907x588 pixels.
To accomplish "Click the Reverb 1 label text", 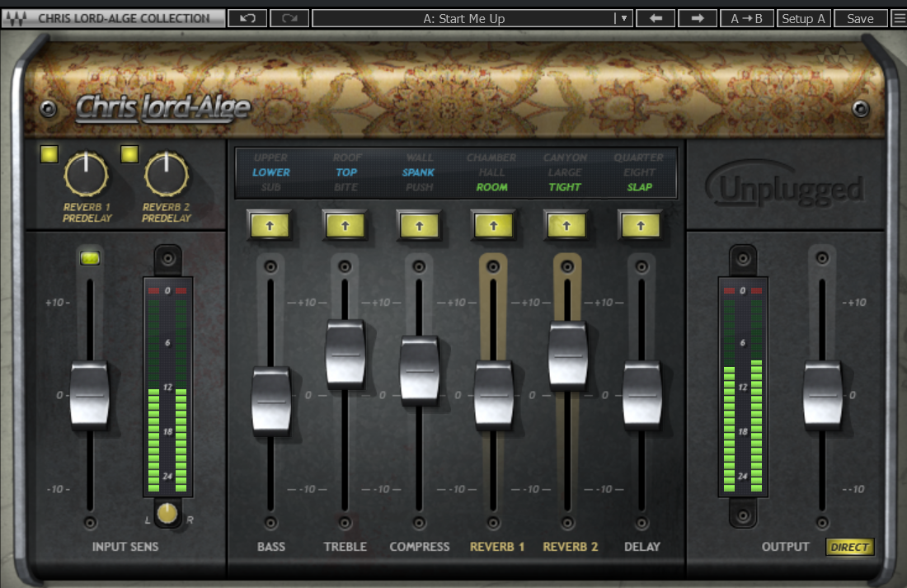I will [497, 547].
